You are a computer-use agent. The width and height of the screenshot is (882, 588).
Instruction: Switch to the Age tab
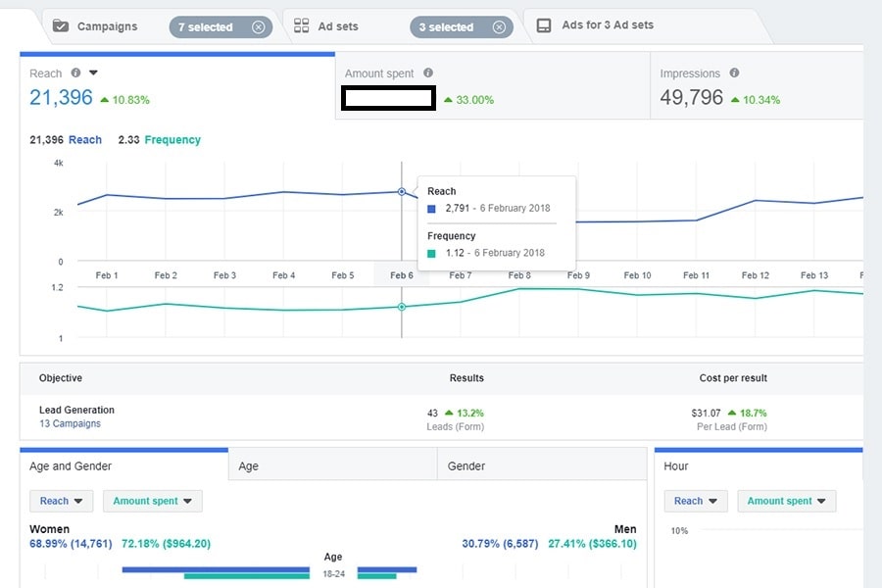[x=333, y=465]
